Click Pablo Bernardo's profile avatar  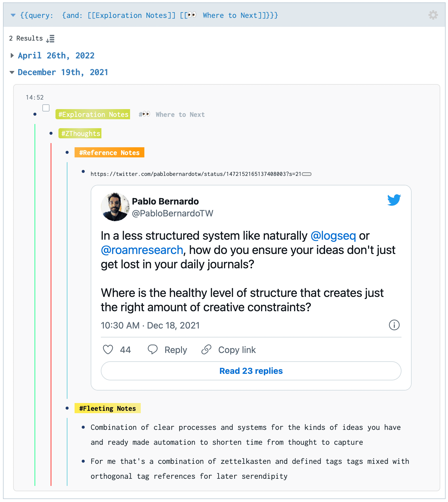[115, 207]
